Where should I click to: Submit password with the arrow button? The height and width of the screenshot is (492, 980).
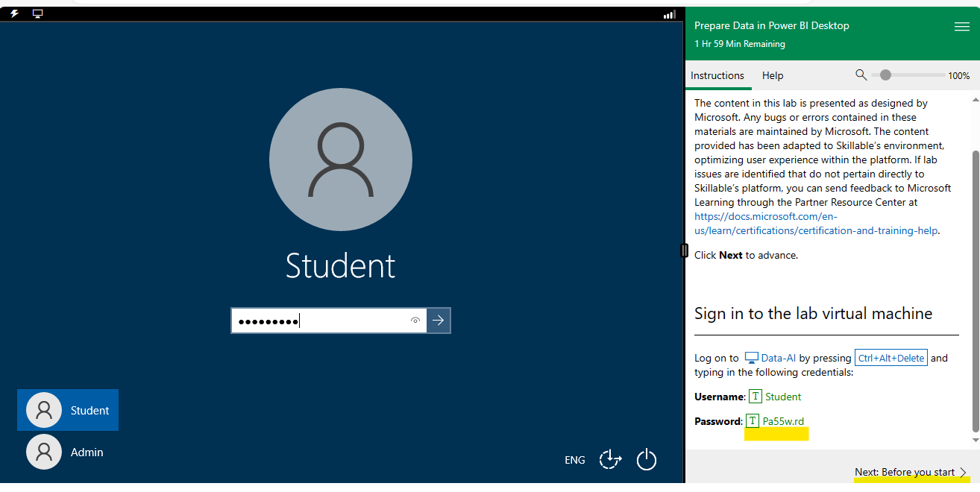click(x=439, y=321)
